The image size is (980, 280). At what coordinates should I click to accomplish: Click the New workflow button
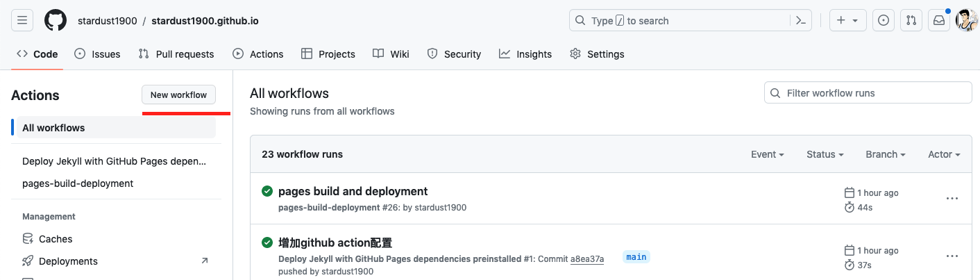[178, 95]
